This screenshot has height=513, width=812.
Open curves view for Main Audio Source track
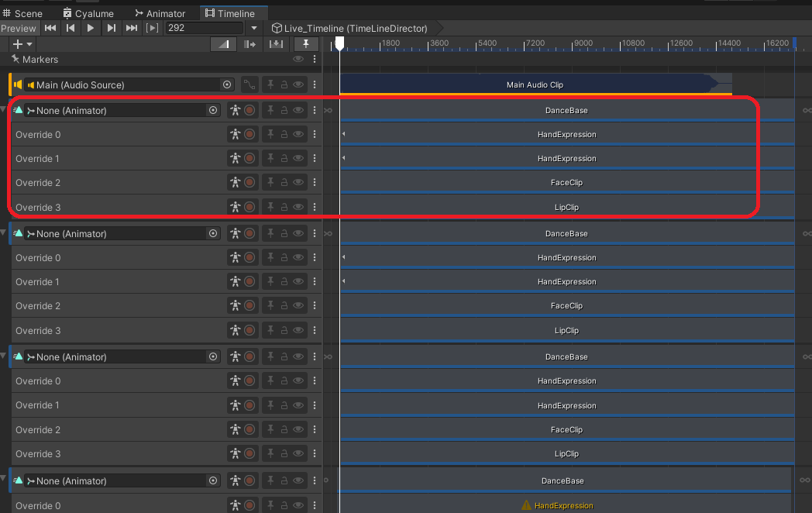[249, 84]
